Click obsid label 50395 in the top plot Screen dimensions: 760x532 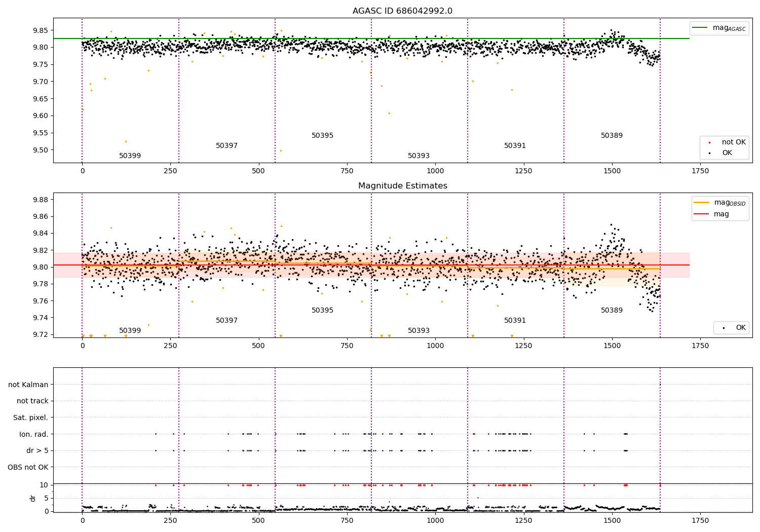322,136
